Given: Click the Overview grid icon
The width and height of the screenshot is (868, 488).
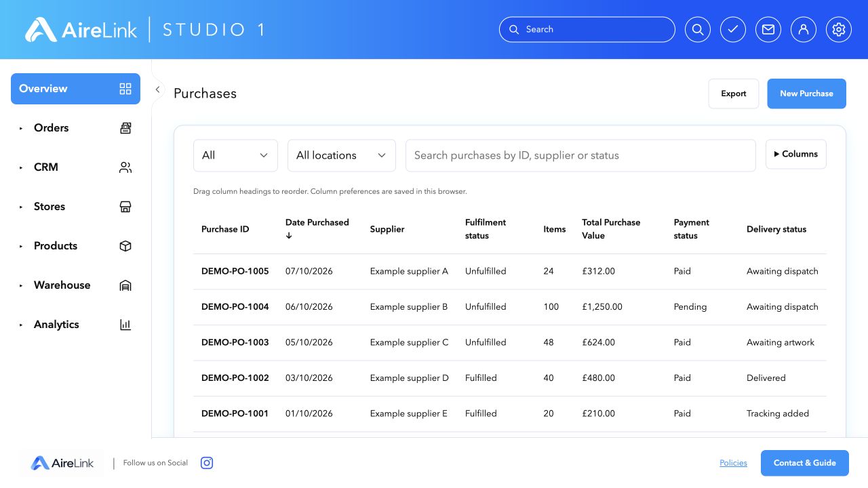Looking at the screenshot, I should 125,89.
